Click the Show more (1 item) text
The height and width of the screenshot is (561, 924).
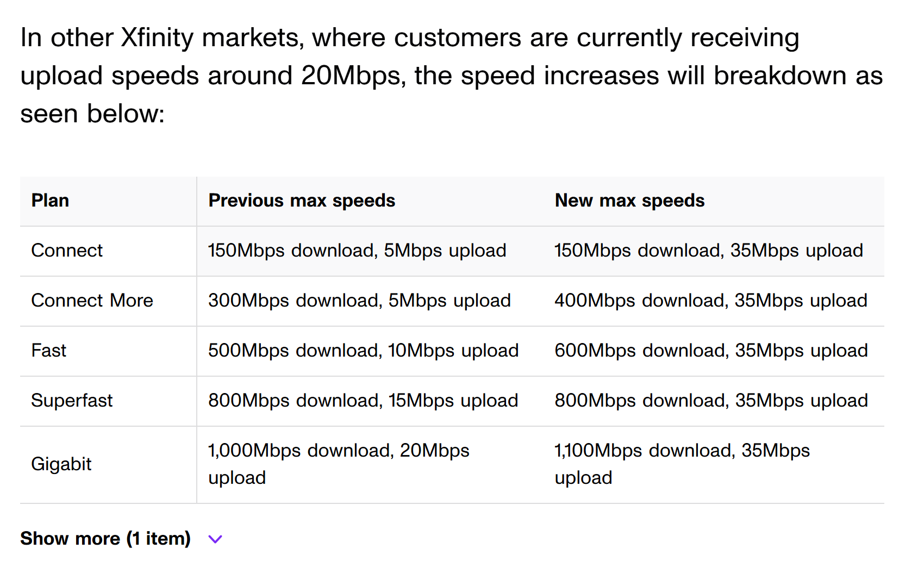click(x=105, y=539)
